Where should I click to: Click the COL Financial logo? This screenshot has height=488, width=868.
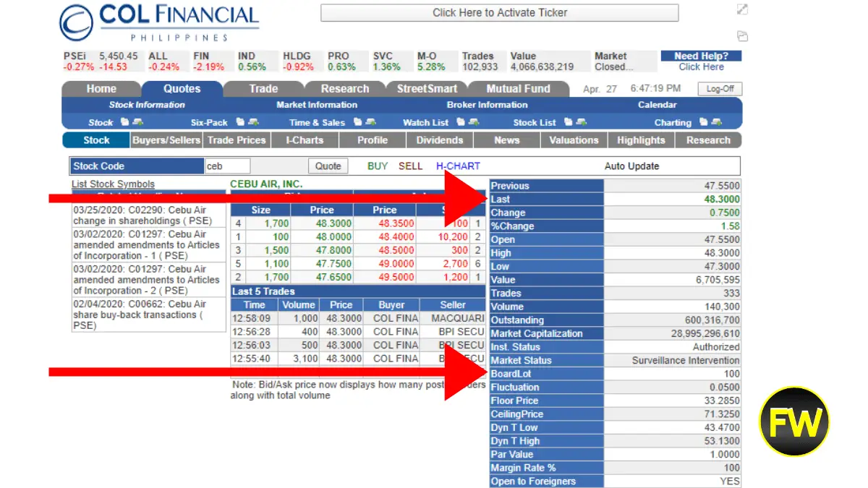158,22
